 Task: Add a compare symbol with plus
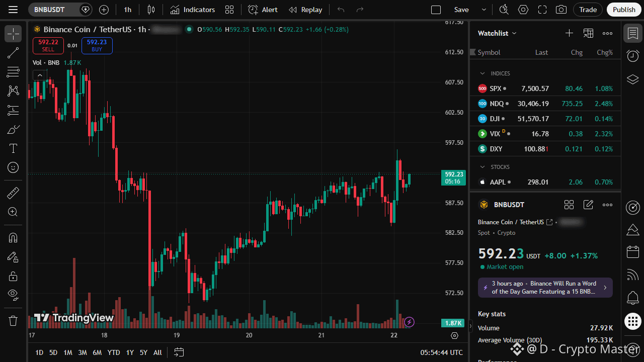click(x=104, y=10)
